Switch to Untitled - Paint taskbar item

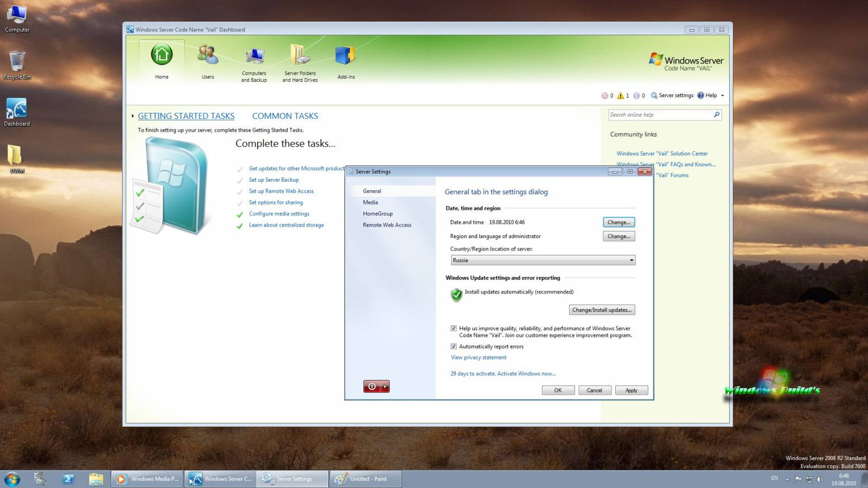pyautogui.click(x=365, y=479)
